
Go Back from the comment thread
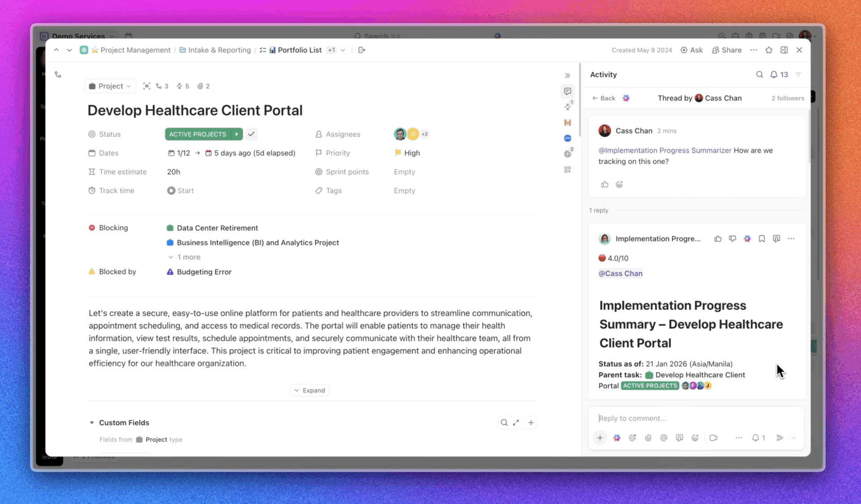coord(604,98)
